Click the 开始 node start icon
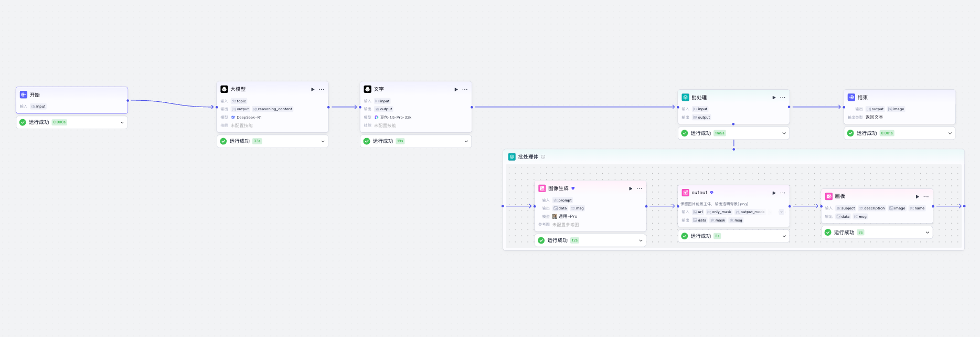This screenshot has width=980, height=337. tap(24, 94)
